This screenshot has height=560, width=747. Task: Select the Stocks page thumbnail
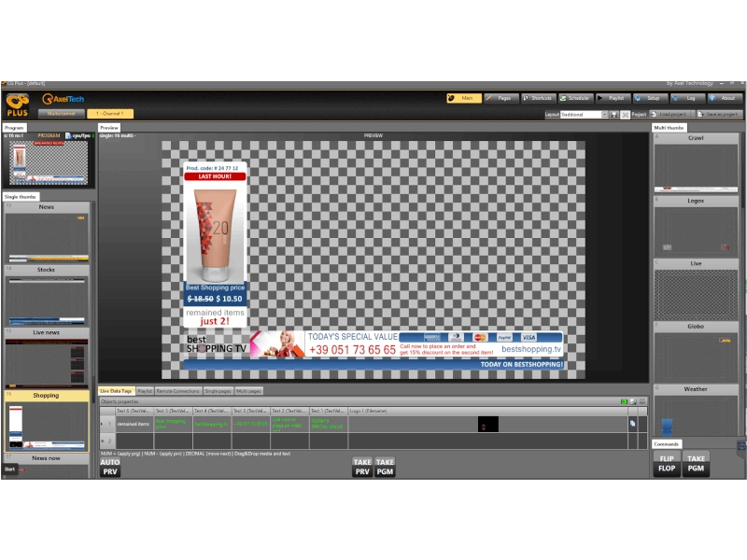click(x=46, y=295)
